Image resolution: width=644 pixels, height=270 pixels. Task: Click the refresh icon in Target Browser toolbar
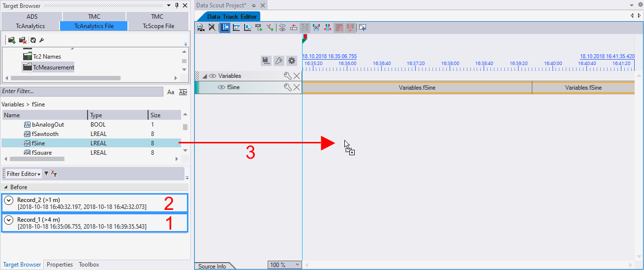point(33,40)
